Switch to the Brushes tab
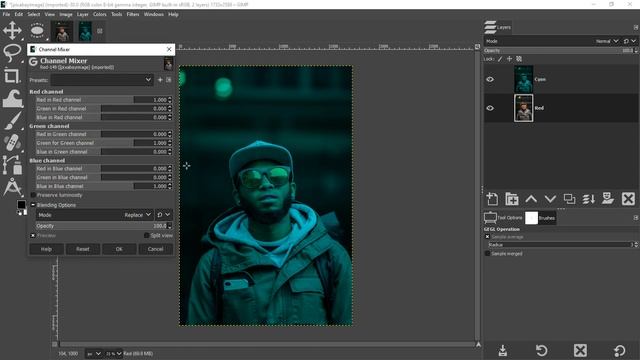The width and height of the screenshot is (640, 360). coord(540,218)
